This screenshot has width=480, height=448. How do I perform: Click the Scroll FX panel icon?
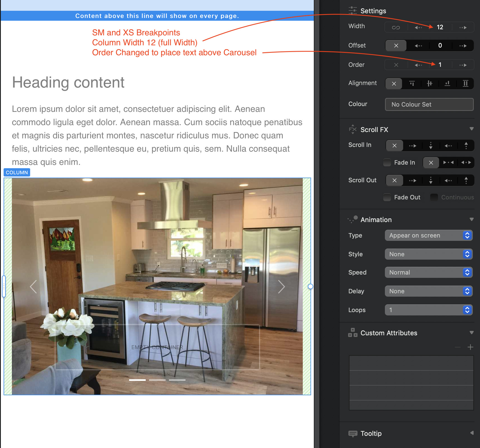pyautogui.click(x=353, y=129)
